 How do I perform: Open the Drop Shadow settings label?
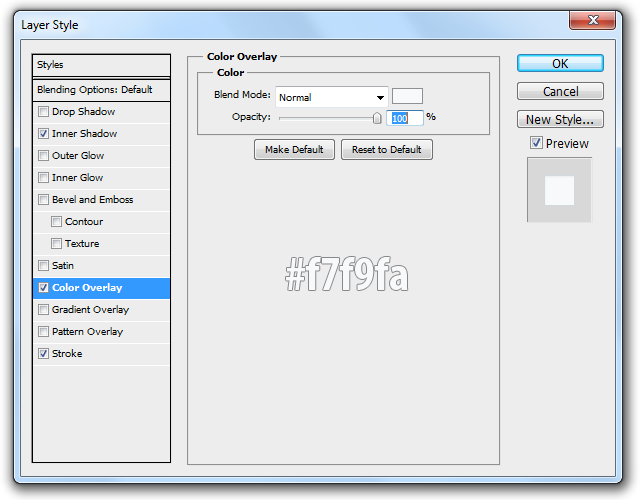(x=83, y=111)
